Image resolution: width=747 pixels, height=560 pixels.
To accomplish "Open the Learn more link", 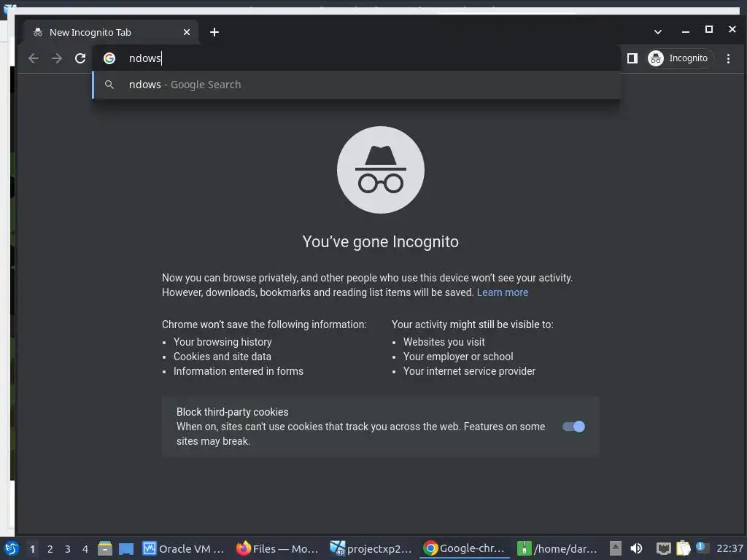I will (x=502, y=292).
